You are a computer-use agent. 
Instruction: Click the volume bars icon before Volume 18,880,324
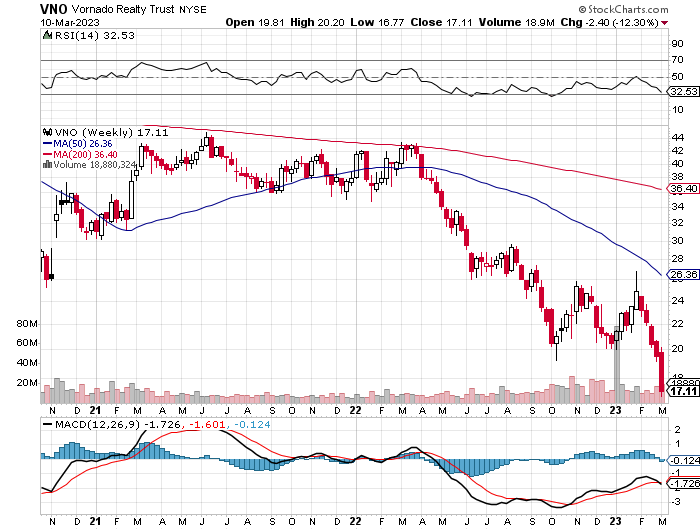click(x=47, y=165)
